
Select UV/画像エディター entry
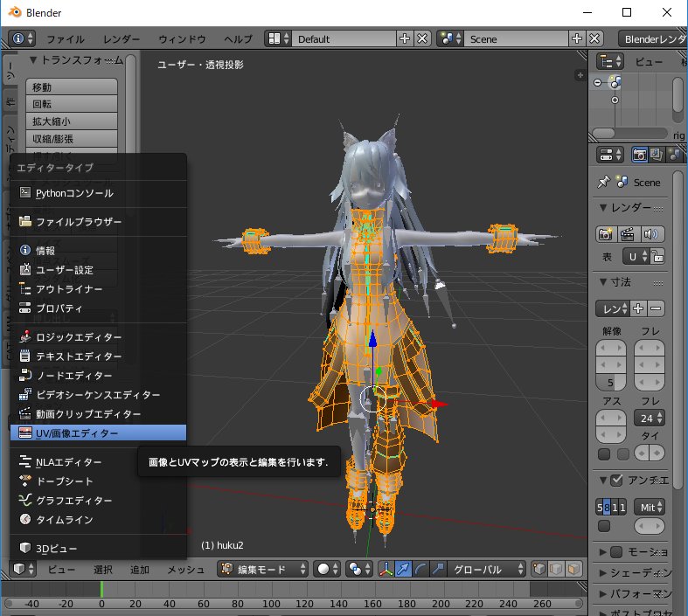pyautogui.click(x=98, y=433)
